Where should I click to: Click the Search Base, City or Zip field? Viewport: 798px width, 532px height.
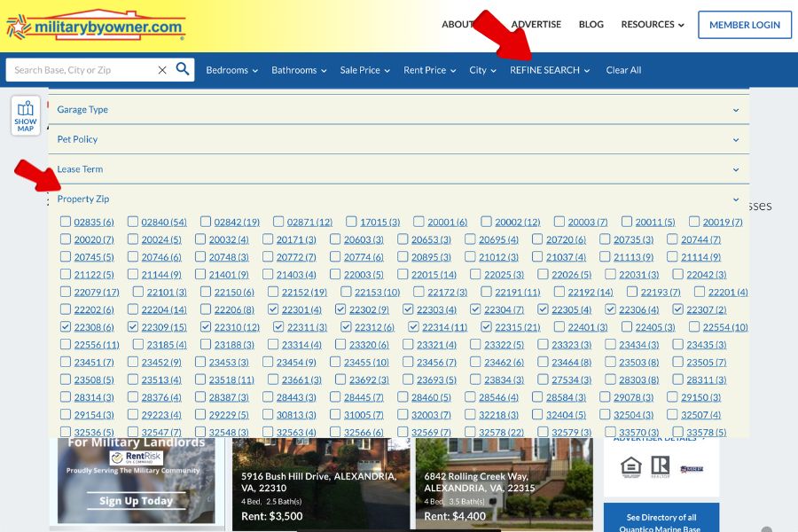[x=80, y=69]
